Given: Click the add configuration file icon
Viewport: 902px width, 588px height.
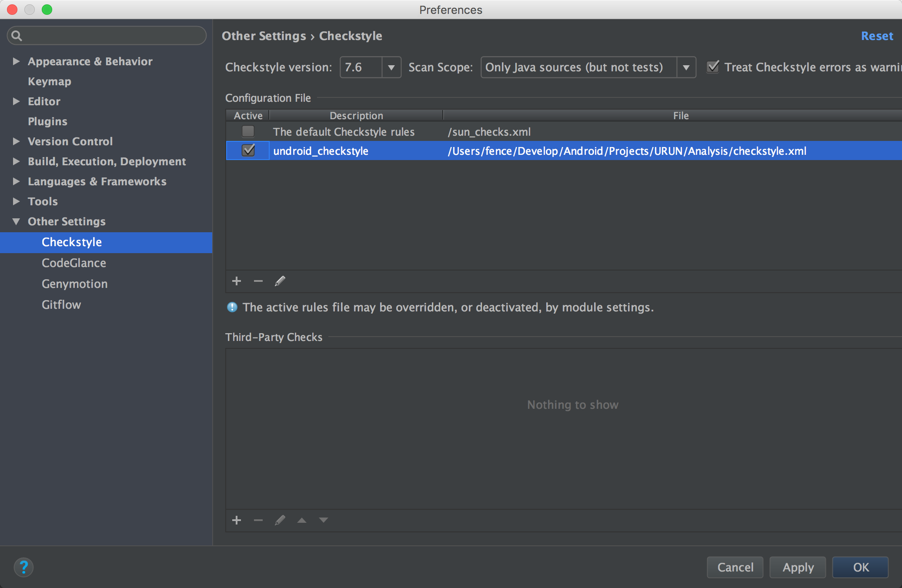Looking at the screenshot, I should 238,281.
